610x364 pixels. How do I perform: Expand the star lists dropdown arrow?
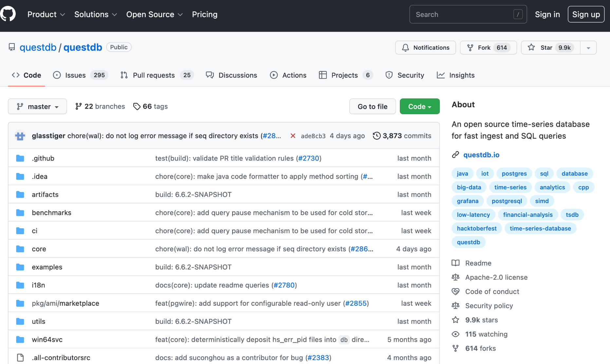click(588, 48)
